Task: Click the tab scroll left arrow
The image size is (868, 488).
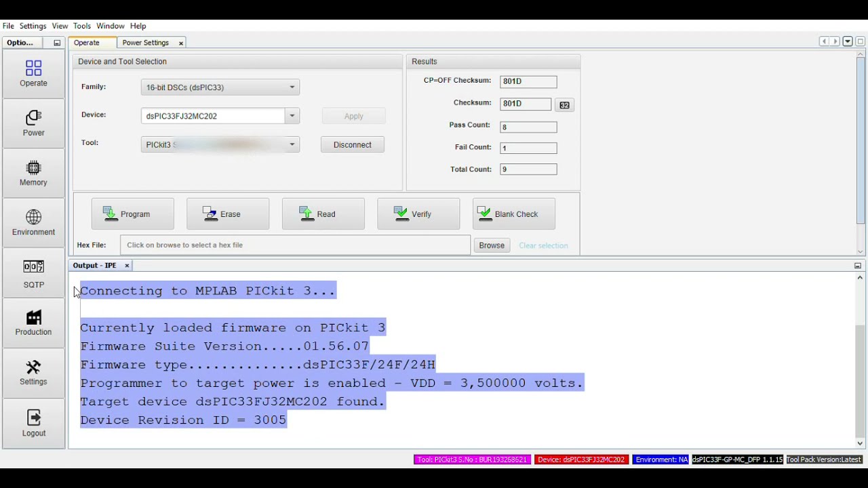Action: tap(824, 42)
